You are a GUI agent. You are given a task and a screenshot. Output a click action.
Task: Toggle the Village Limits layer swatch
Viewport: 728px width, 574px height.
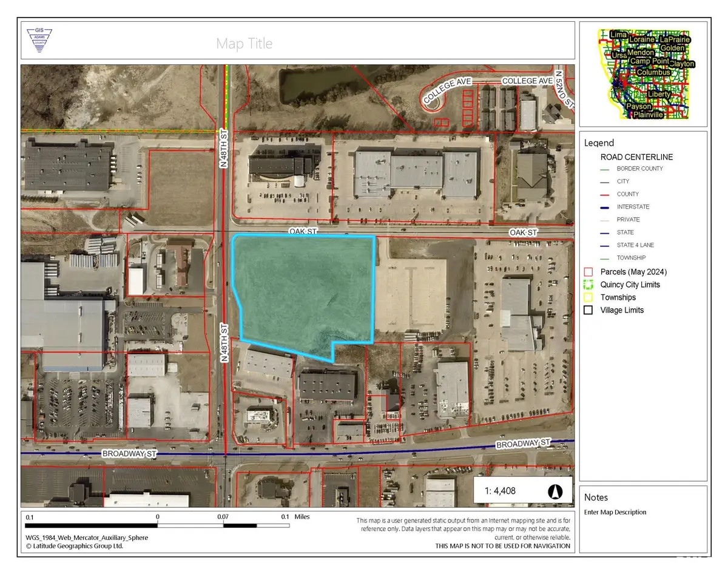[588, 310]
